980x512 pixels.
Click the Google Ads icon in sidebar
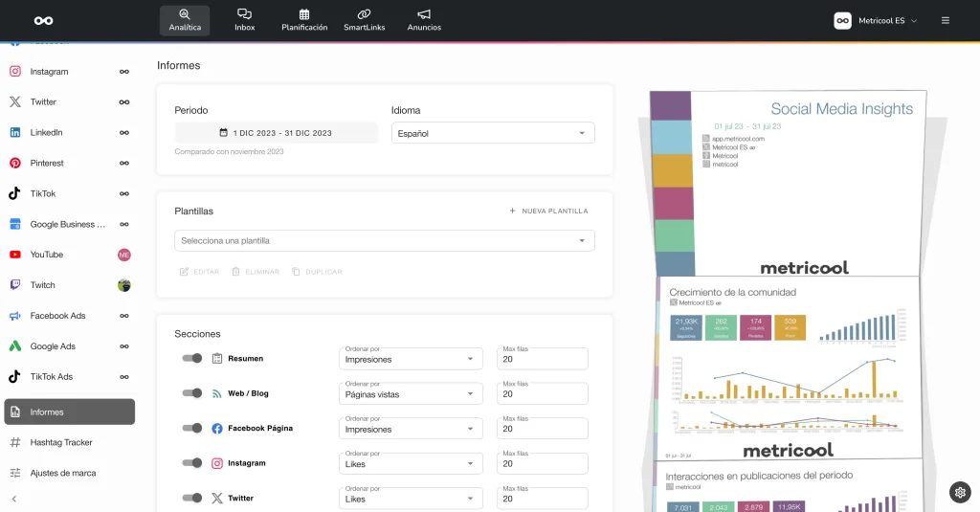[x=15, y=346]
